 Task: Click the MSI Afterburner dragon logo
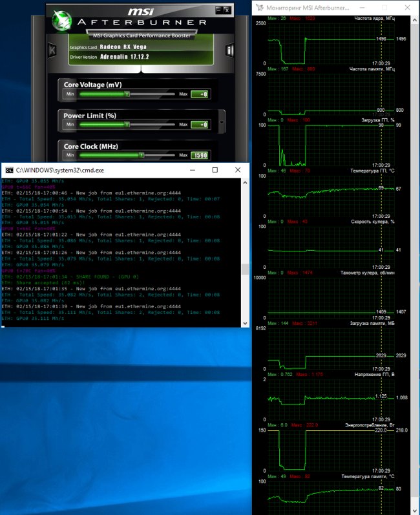(62, 21)
